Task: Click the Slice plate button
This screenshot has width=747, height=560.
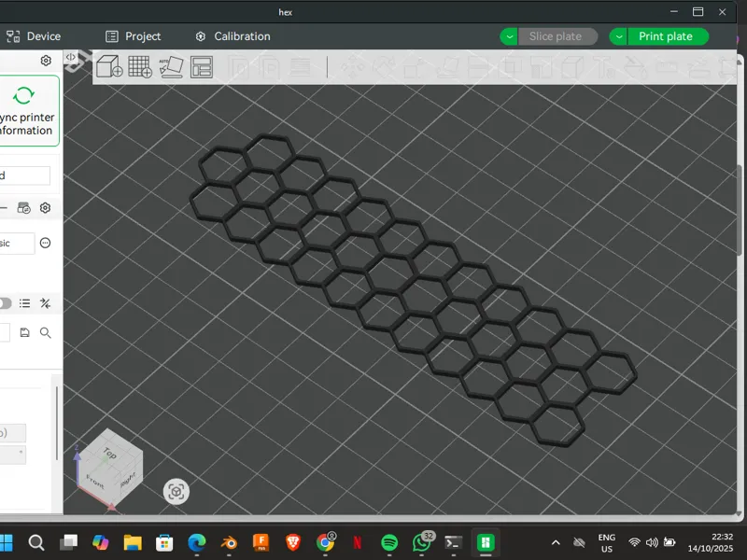Action: pos(557,36)
